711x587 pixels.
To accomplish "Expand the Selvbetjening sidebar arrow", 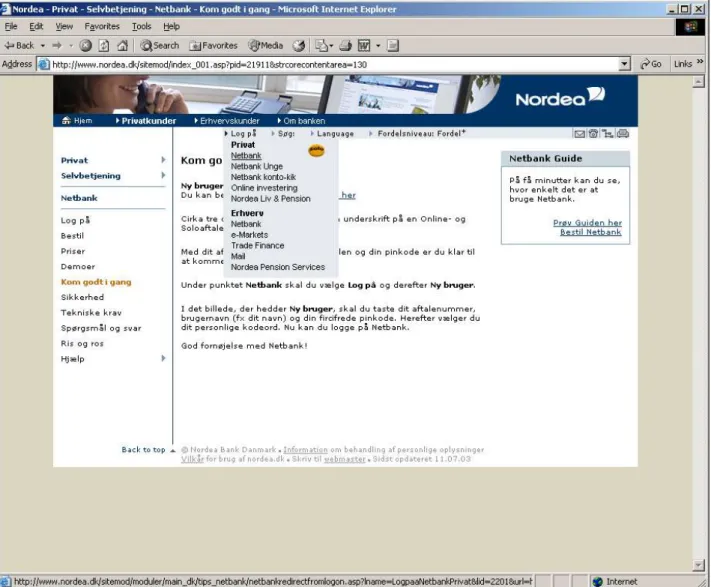I will coord(163,175).
